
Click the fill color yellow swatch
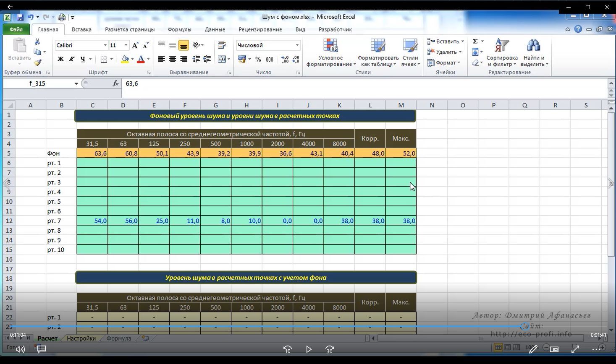(125, 59)
